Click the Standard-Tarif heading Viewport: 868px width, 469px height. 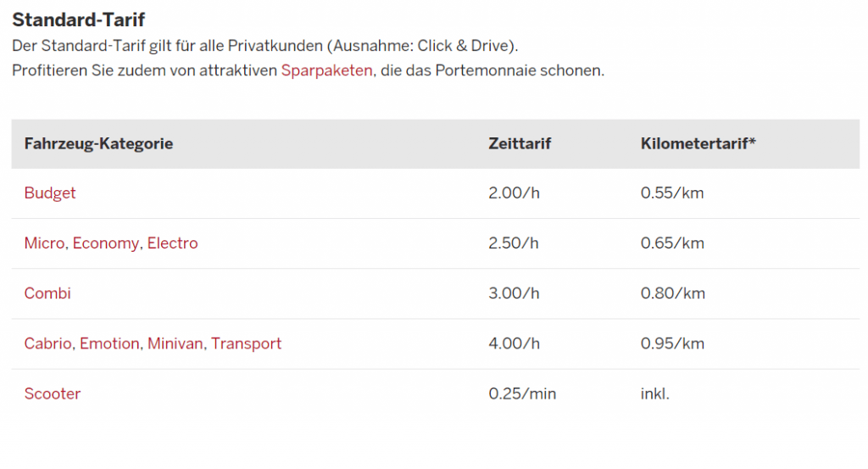[78, 20]
